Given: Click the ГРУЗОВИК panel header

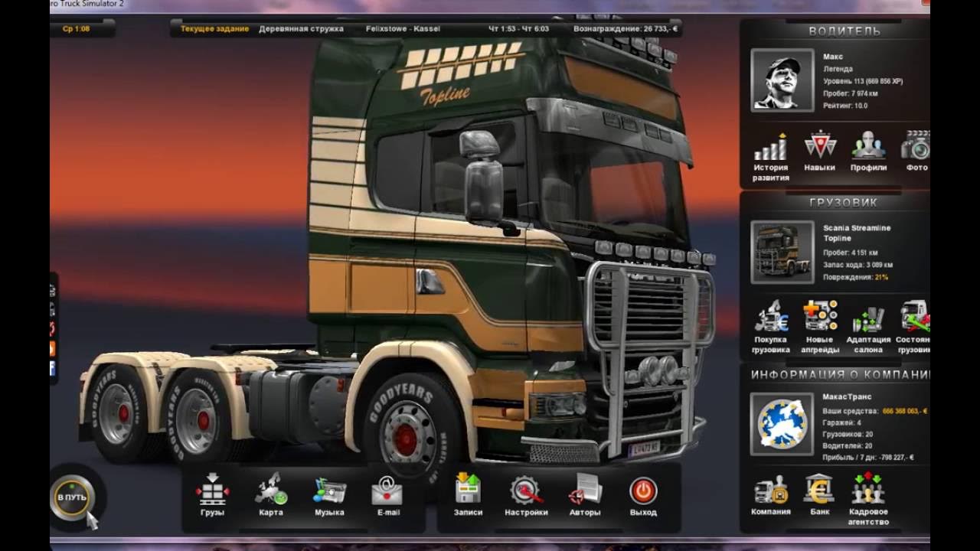Looking at the screenshot, I should (843, 203).
